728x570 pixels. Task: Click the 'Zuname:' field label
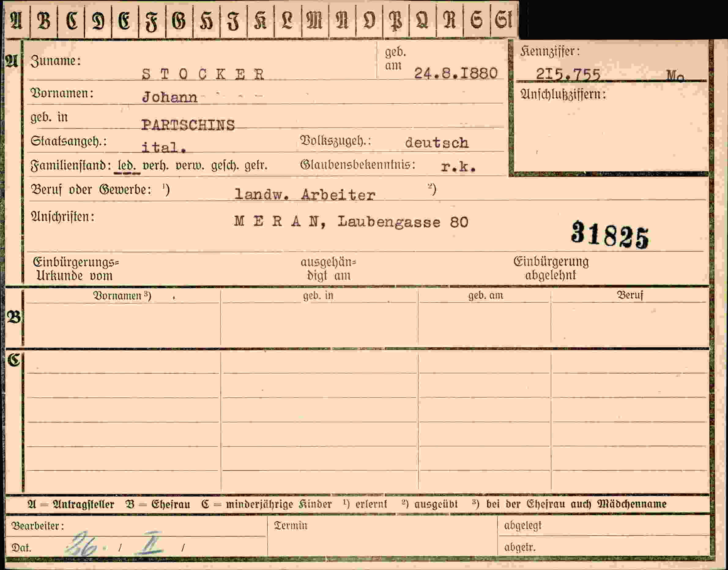click(x=56, y=61)
